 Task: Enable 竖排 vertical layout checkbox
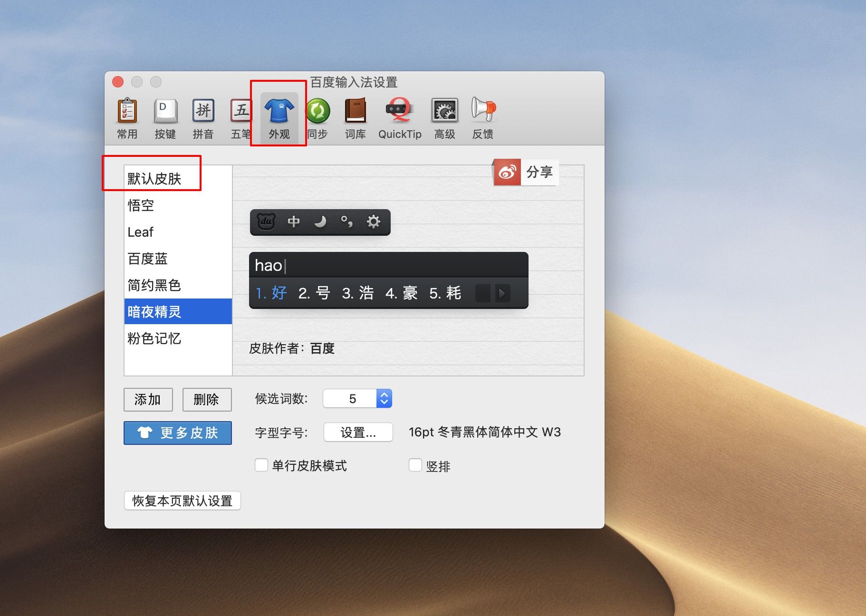[415, 465]
